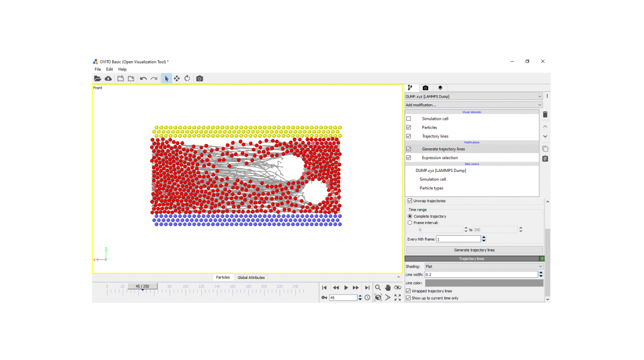Switch to the Rendering camera tab panel
Image resolution: width=644 pixels, height=360 pixels.
tap(425, 88)
